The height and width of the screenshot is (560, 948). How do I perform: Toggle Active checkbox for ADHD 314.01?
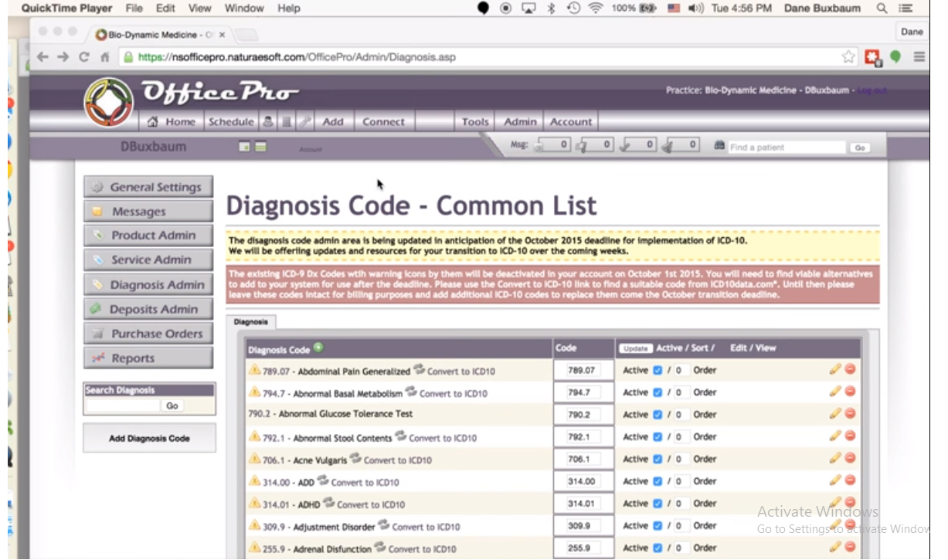point(658,503)
